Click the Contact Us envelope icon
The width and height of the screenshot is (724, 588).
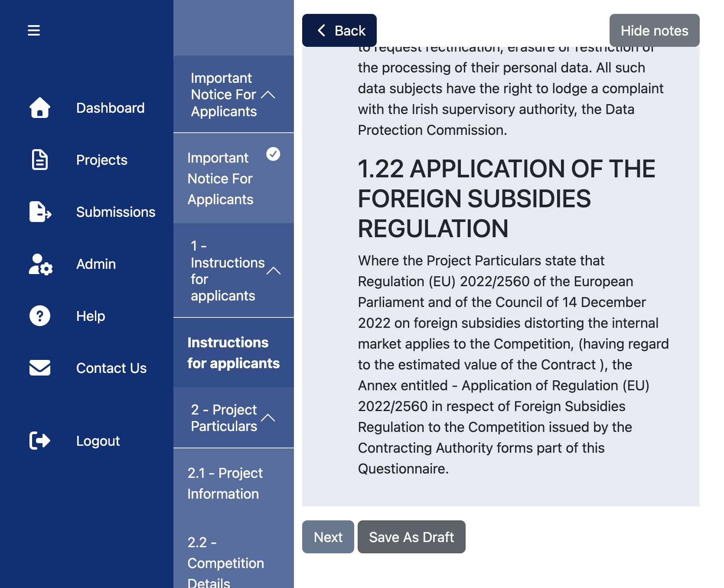[40, 368]
